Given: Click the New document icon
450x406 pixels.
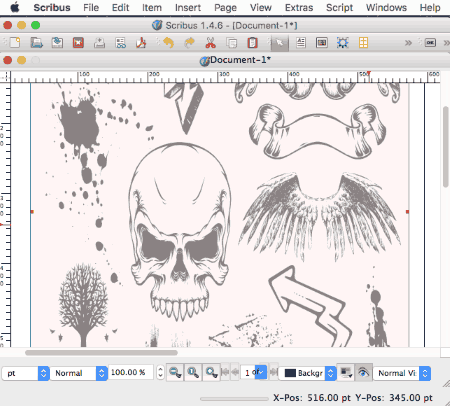Looking at the screenshot, I should (15, 43).
